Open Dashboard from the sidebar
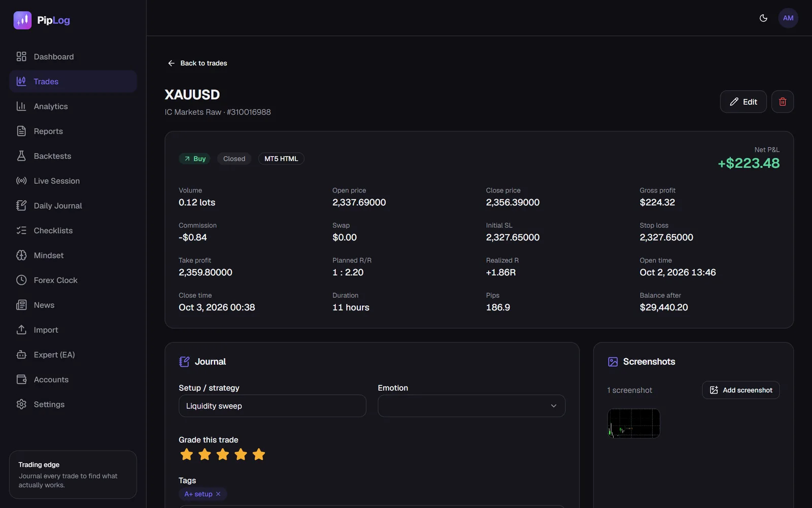The width and height of the screenshot is (812, 508). [73, 57]
